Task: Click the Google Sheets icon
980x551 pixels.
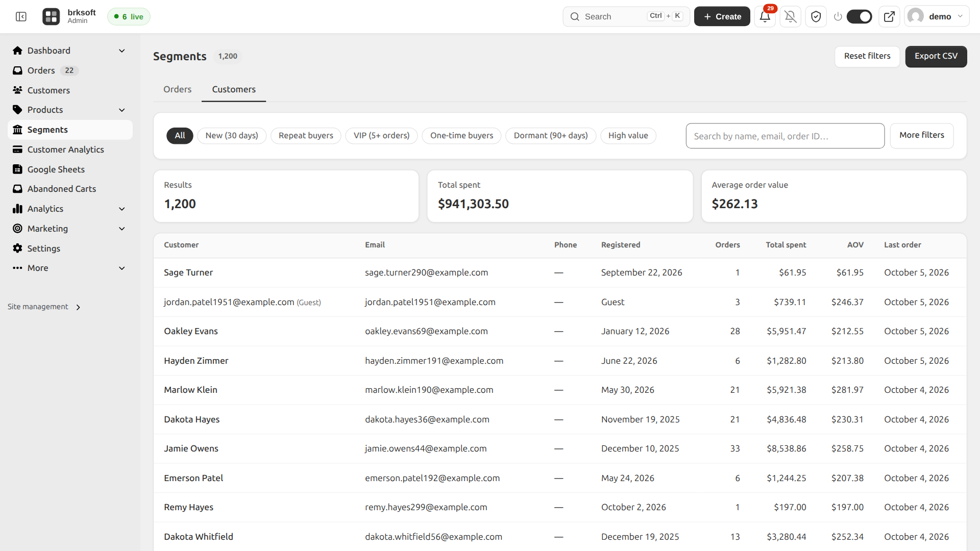Action: (17, 169)
